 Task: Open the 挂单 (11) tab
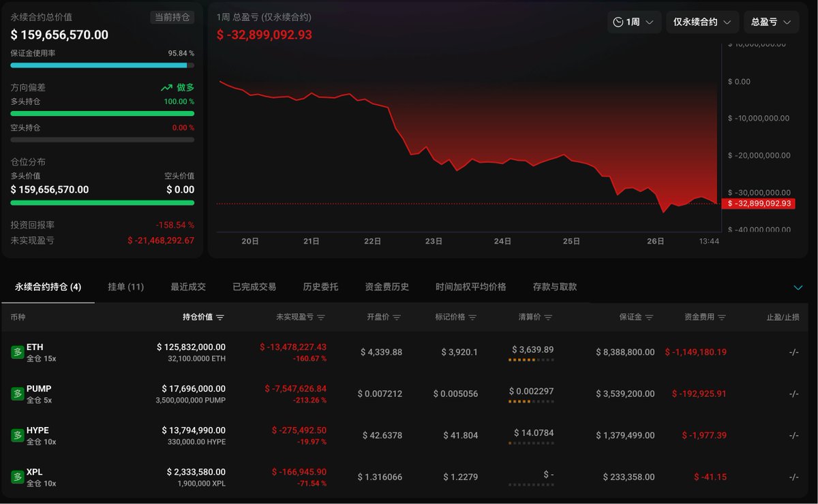(126, 287)
